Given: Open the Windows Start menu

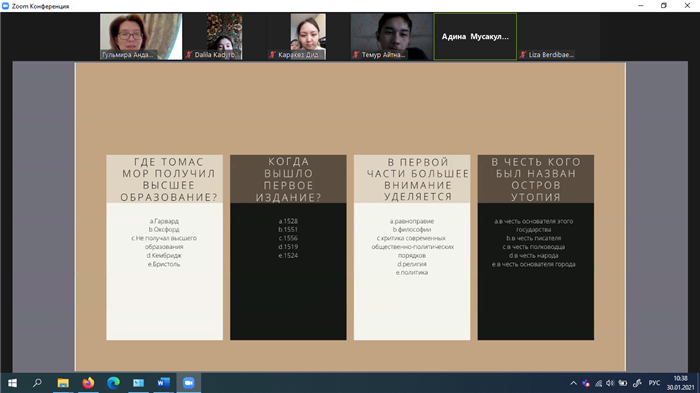Looking at the screenshot, I should point(12,383).
